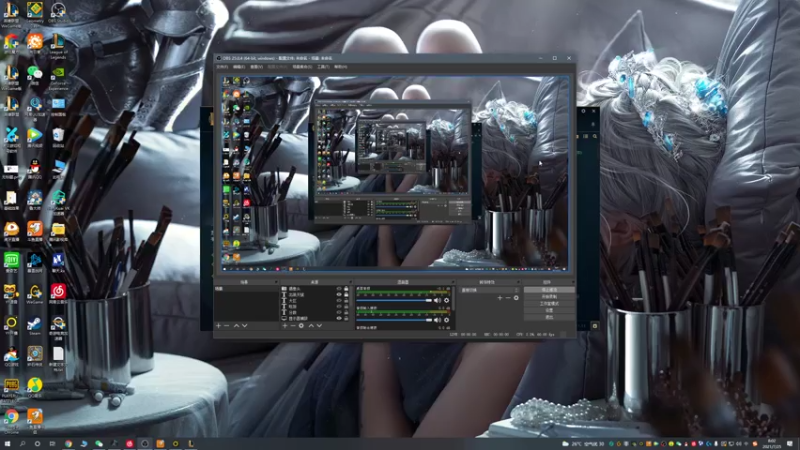Open the taskbar search magnifier
Viewport: 800px width, 450px height.
click(22, 444)
